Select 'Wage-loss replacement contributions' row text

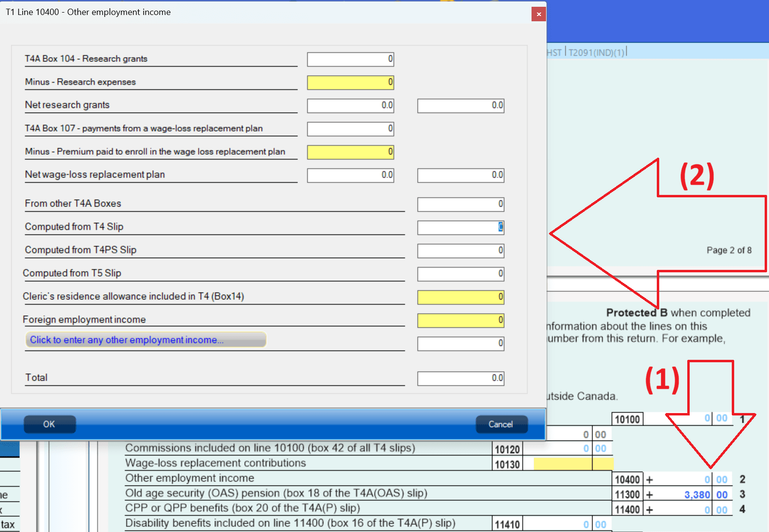[x=216, y=463]
